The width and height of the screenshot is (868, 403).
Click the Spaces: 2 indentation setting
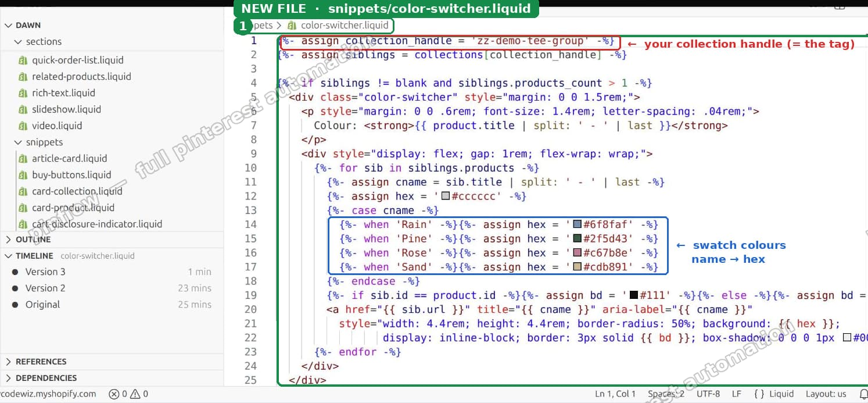click(x=666, y=394)
